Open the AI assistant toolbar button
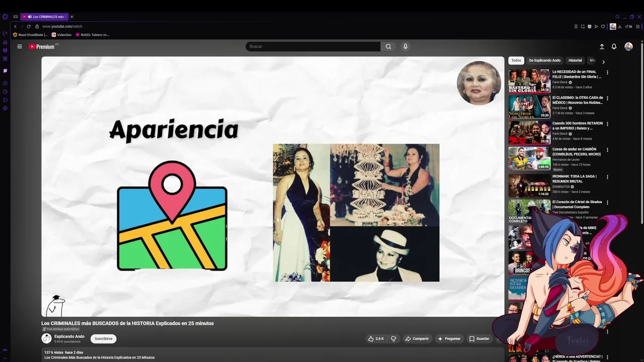 coord(628,27)
